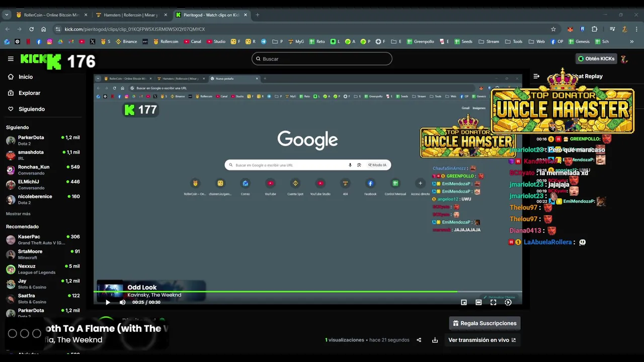Open Ronchas_Kun channel
Screen dimensions: 644x362
43,170
